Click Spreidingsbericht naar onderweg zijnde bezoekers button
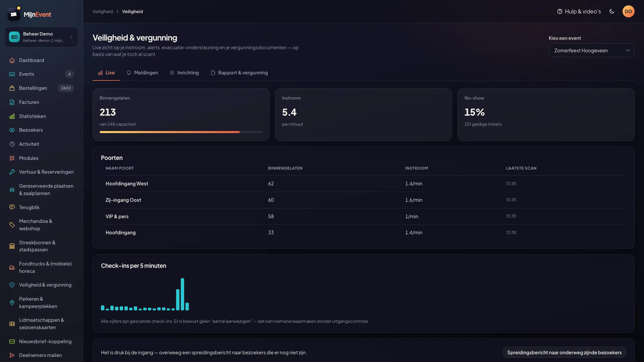This screenshot has height=362, width=644. tap(565, 352)
